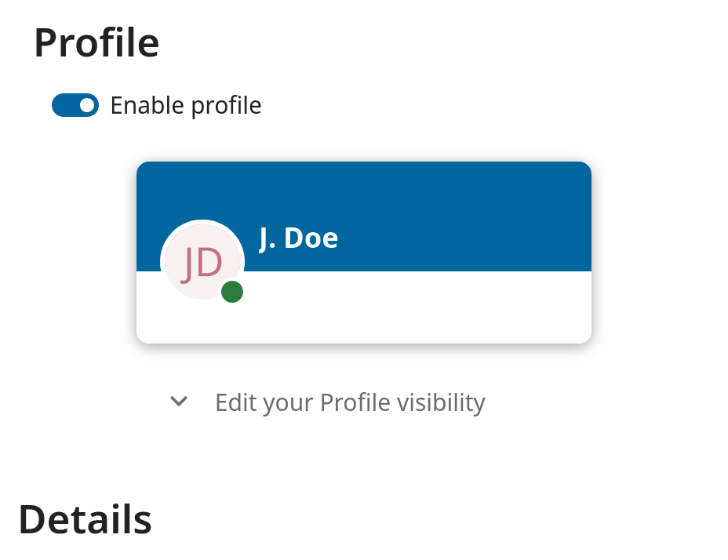The height and width of the screenshot is (560, 728).
Task: Click the avatar's presence indicator badge
Action: (232, 292)
